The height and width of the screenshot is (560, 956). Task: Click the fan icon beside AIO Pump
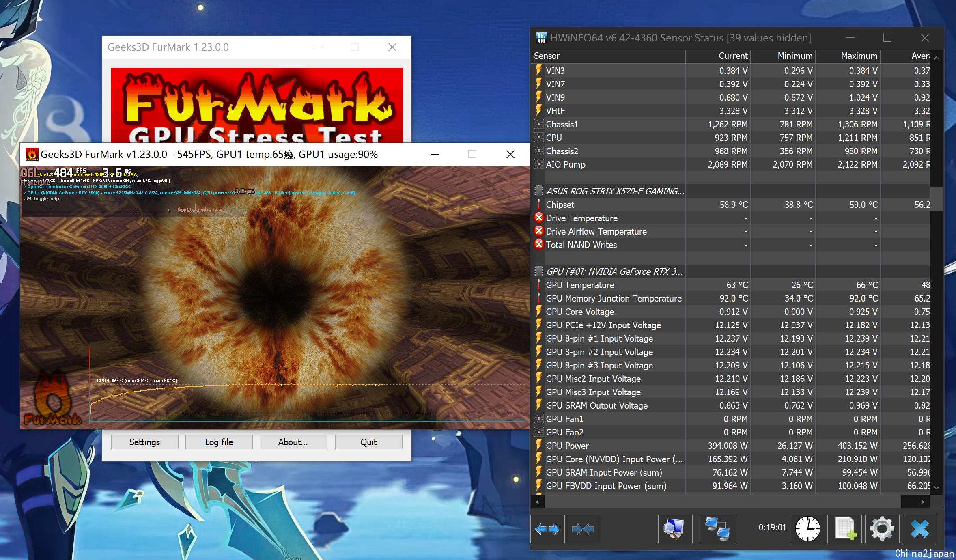pyautogui.click(x=539, y=164)
